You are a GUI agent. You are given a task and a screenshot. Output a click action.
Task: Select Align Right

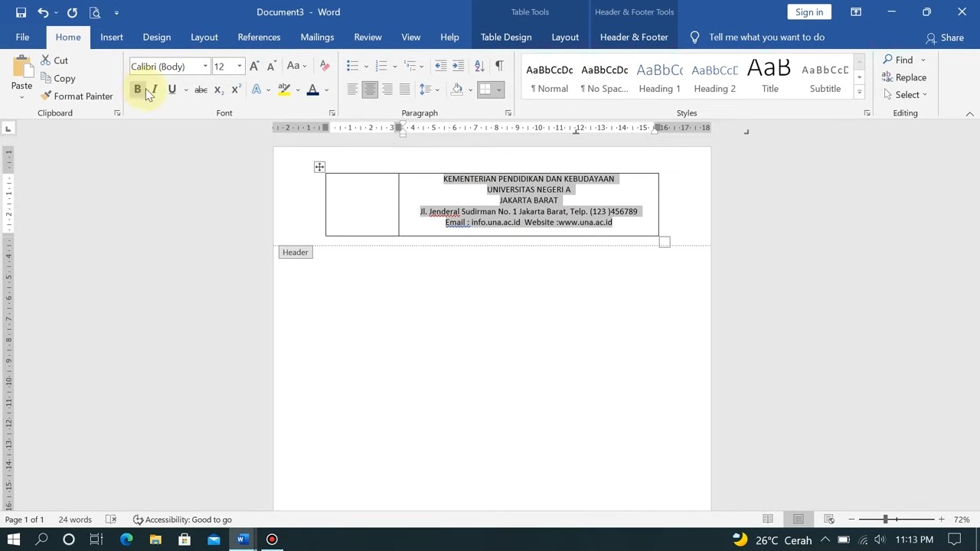[387, 90]
